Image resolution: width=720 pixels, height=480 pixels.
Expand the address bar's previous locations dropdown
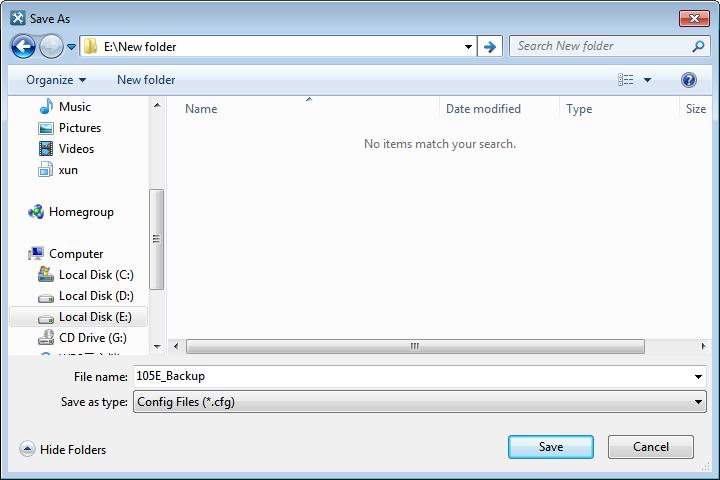point(468,46)
